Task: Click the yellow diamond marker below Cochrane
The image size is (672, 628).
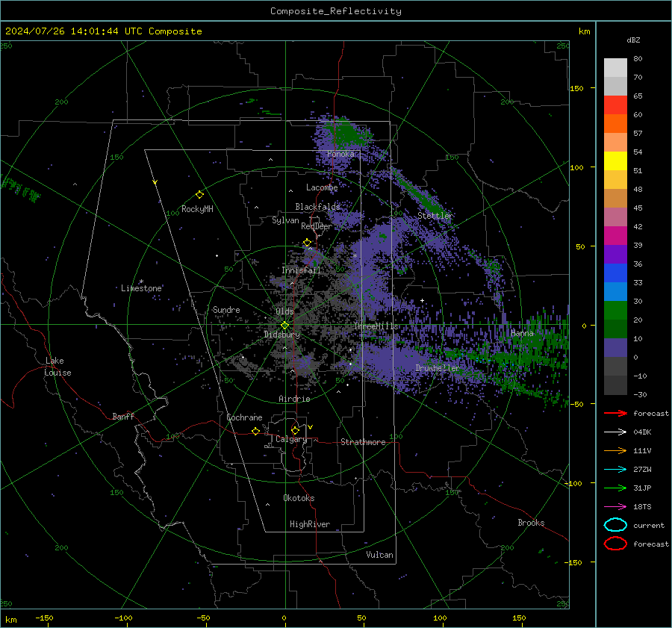Action: pos(255,431)
